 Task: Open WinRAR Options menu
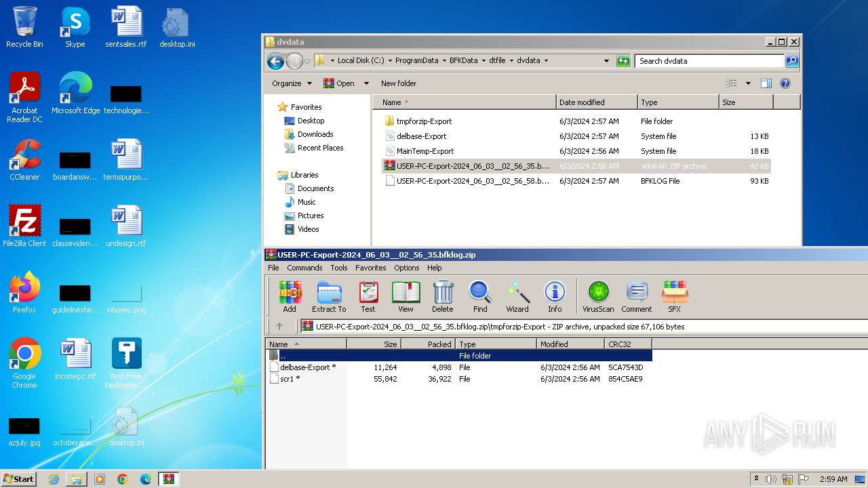click(x=407, y=268)
